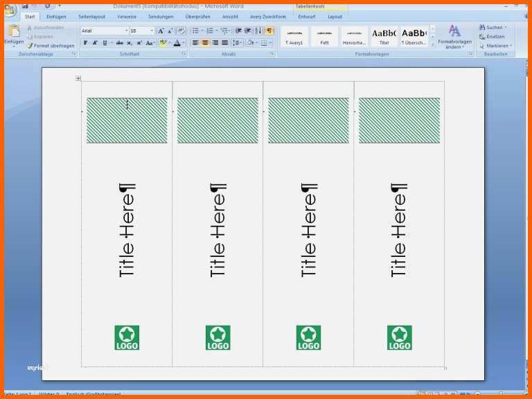Click the table move handle
532x399 pixels.
tap(78, 78)
